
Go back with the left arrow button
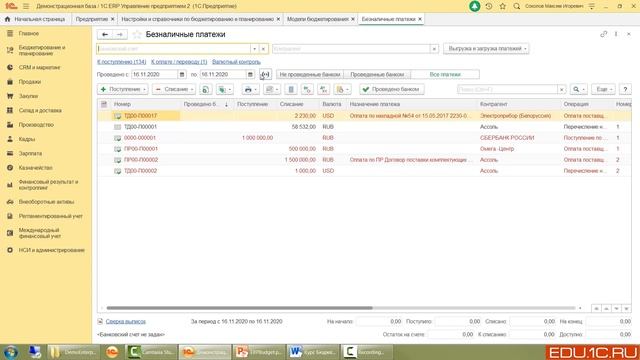coord(105,35)
